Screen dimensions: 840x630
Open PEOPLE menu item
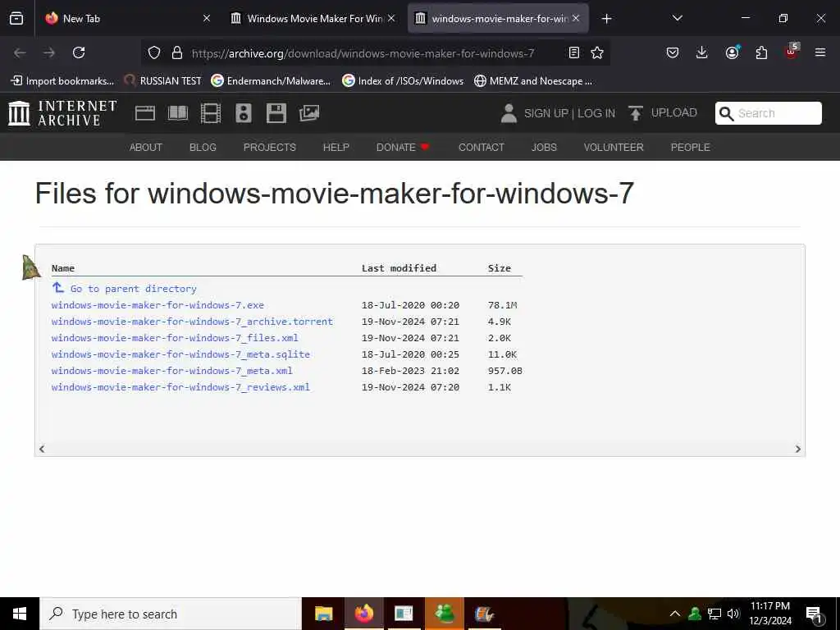(x=690, y=148)
